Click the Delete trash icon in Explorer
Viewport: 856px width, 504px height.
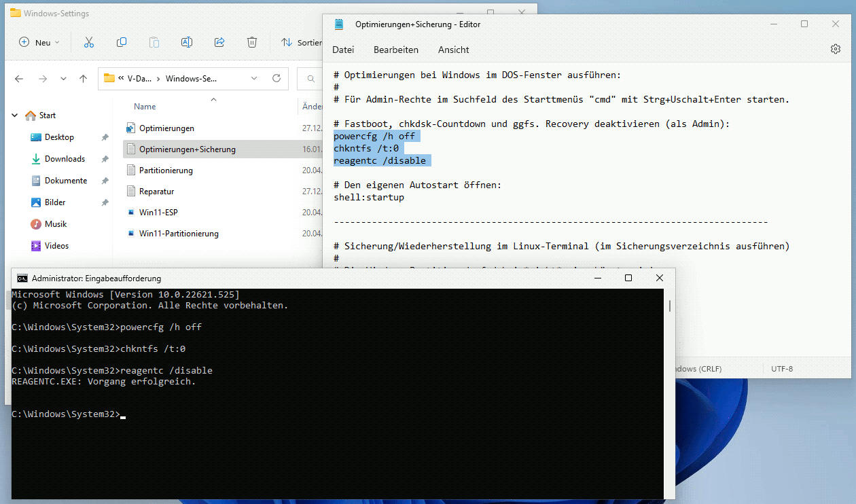pos(252,42)
